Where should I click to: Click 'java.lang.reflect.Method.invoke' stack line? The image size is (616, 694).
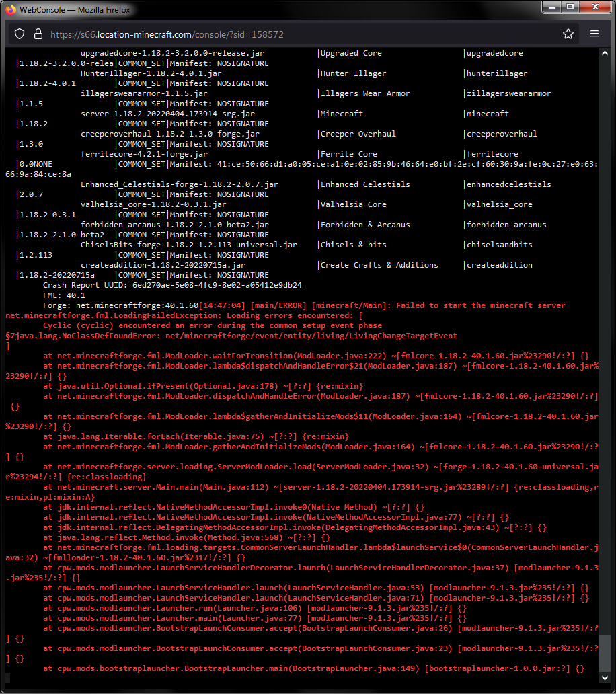click(x=186, y=537)
